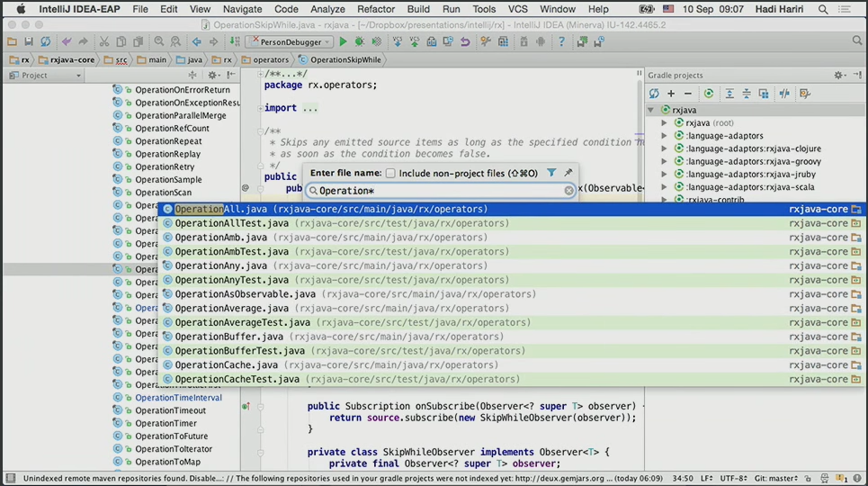Image resolution: width=868 pixels, height=486 pixels.
Task: Run with Coverage icon
Action: [x=376, y=41]
